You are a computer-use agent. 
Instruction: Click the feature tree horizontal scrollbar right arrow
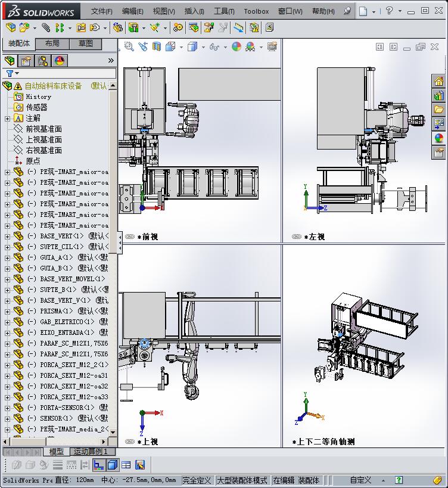coord(104,441)
